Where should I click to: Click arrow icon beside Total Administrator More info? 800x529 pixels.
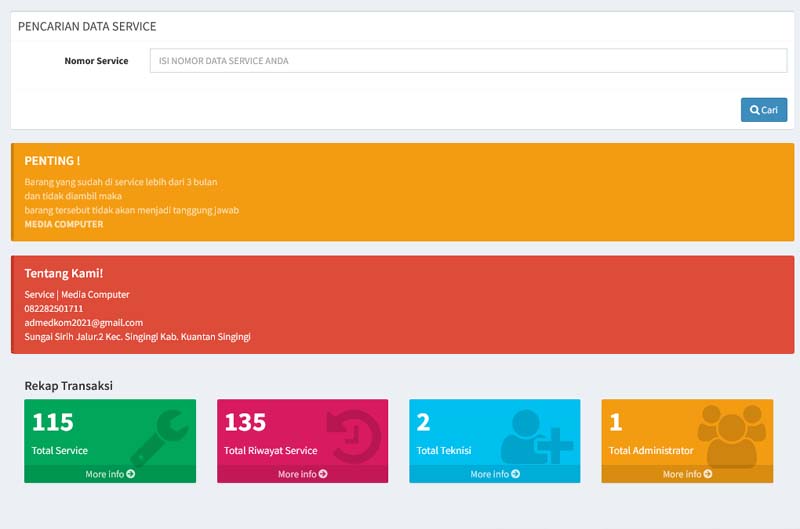(708, 474)
